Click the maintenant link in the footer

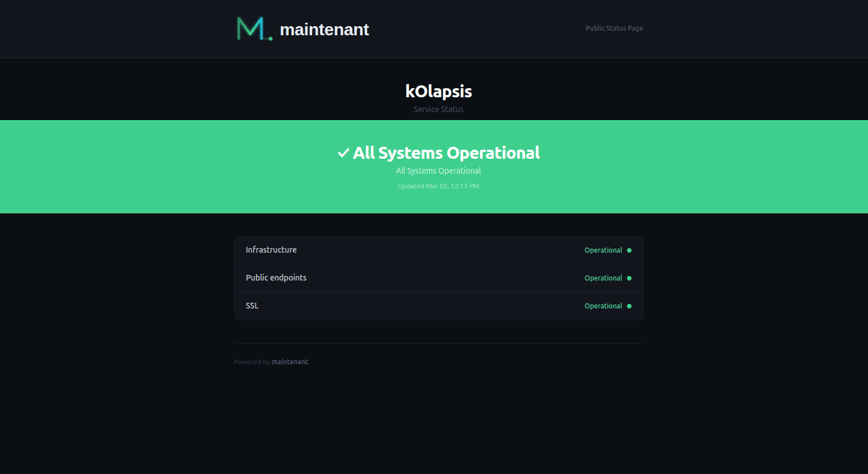pos(290,361)
